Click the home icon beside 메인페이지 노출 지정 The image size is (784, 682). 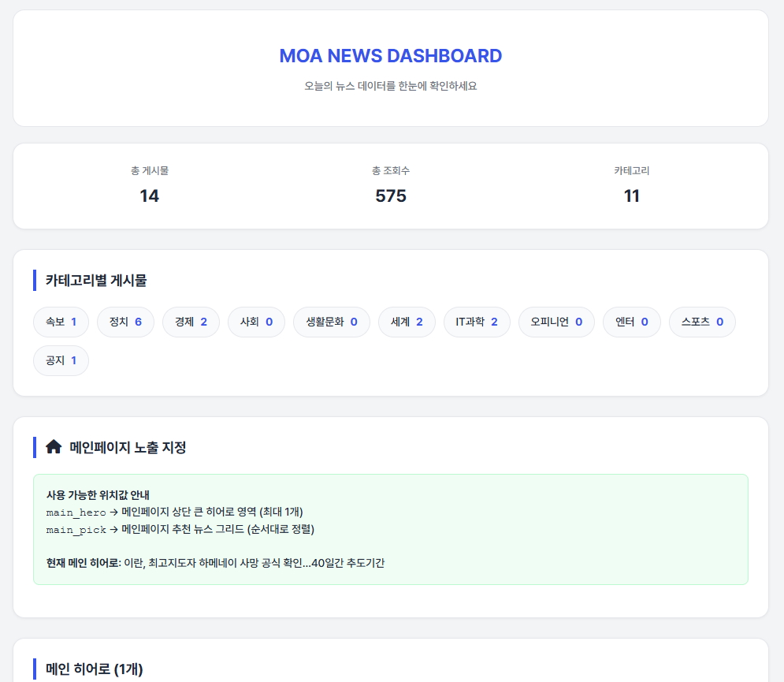coord(54,447)
